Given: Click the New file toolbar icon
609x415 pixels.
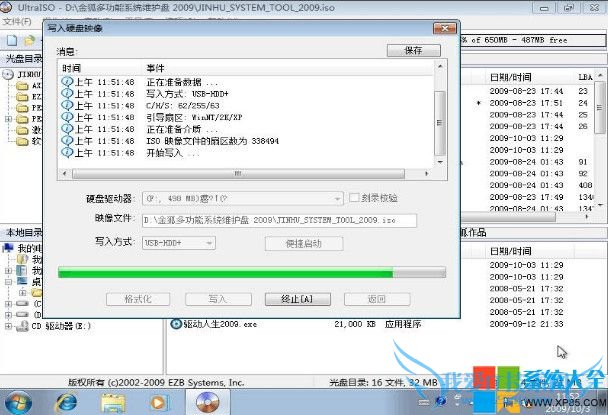Looking at the screenshot, I should pos(12,40).
